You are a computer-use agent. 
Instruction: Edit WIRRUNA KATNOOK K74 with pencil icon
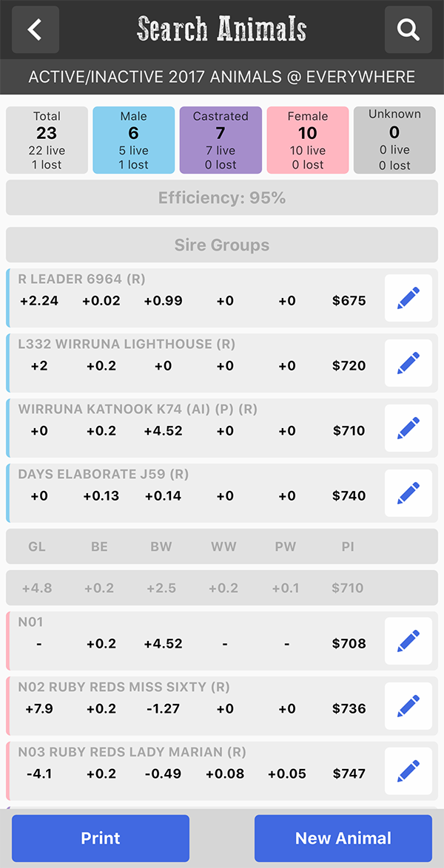coord(408,428)
